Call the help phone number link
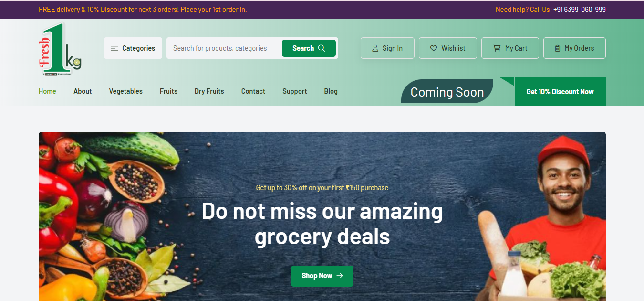Image resolution: width=644 pixels, height=301 pixels. tap(580, 10)
